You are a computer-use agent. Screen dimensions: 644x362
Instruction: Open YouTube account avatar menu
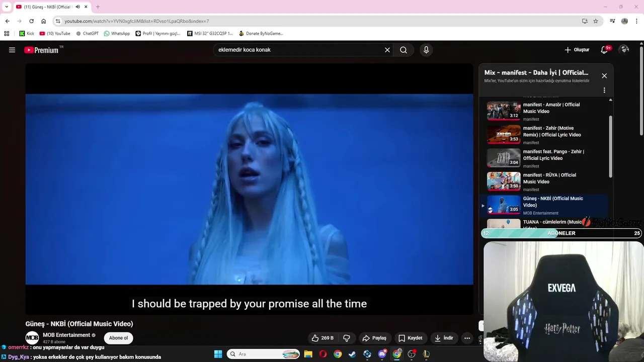pos(624,49)
